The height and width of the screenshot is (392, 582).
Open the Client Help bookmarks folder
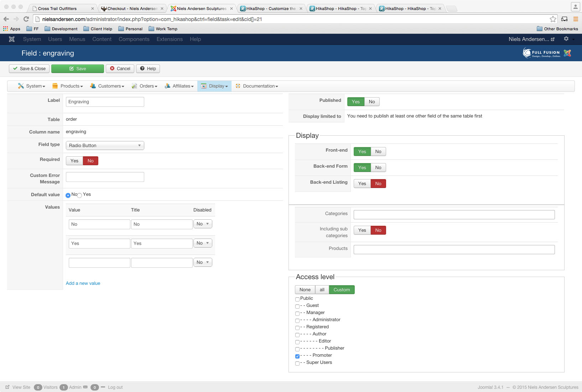98,29
